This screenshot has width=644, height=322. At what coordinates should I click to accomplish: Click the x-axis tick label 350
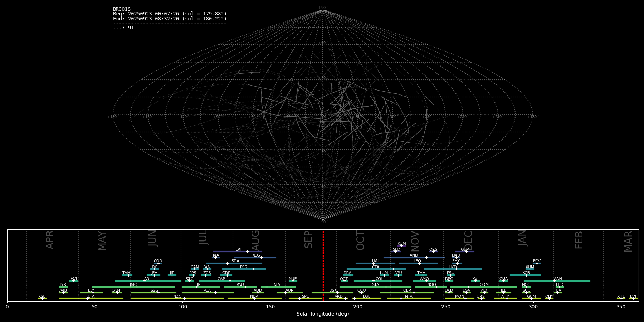point(621,307)
